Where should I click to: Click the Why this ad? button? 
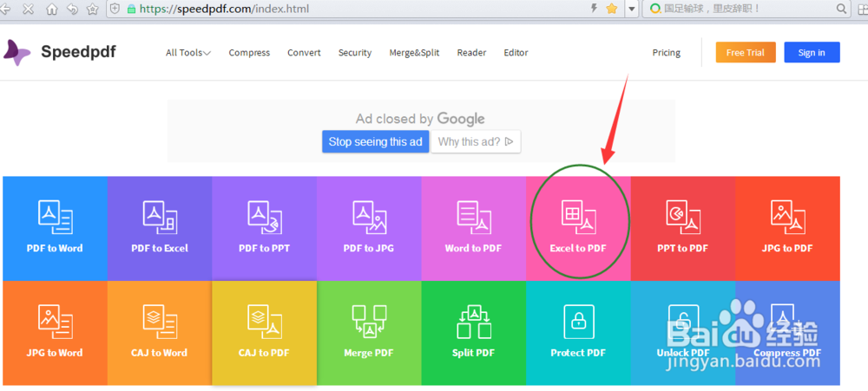click(x=476, y=141)
